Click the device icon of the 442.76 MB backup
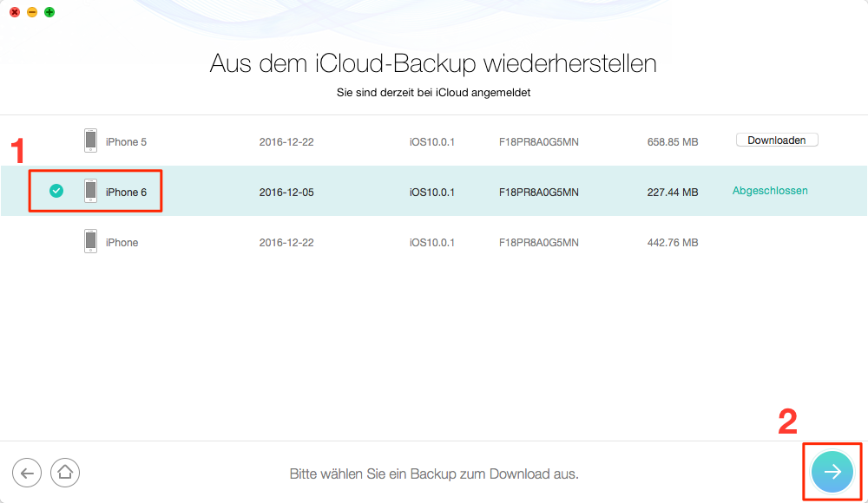The image size is (868, 503). [x=91, y=241]
